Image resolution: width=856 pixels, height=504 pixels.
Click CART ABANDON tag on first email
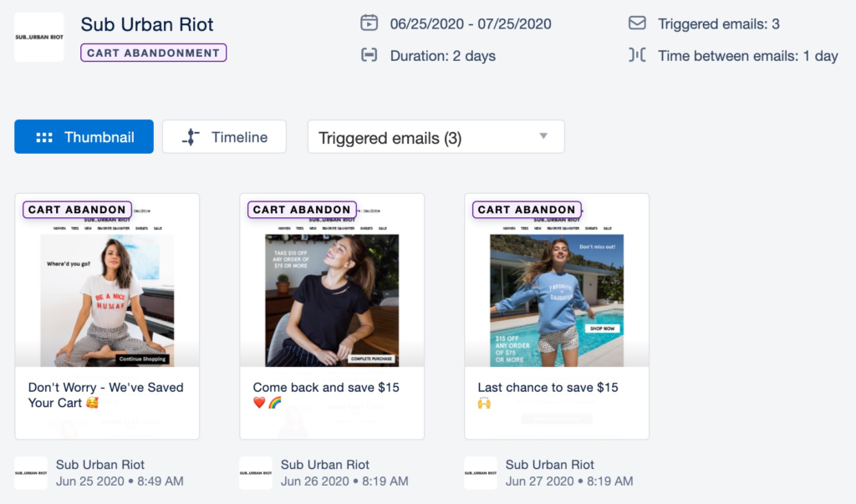point(77,210)
